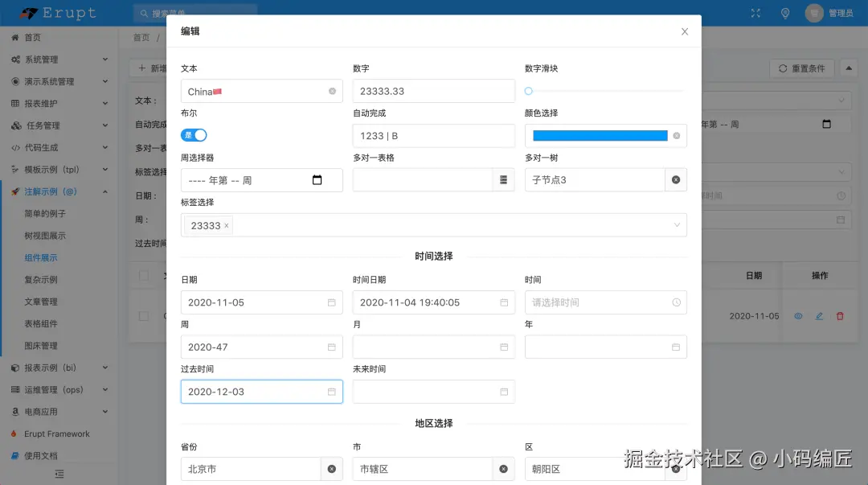Open 树视图展示 menu item

pos(45,236)
